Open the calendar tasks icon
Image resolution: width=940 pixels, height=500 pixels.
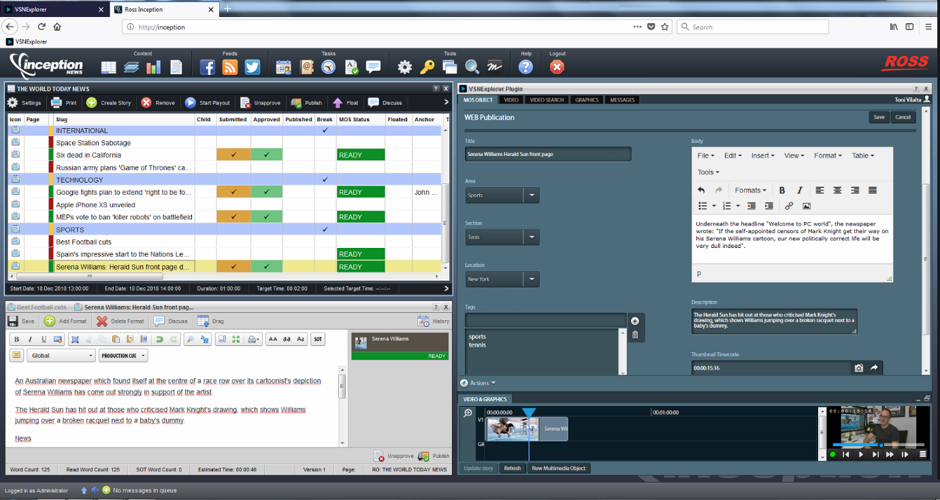(284, 67)
